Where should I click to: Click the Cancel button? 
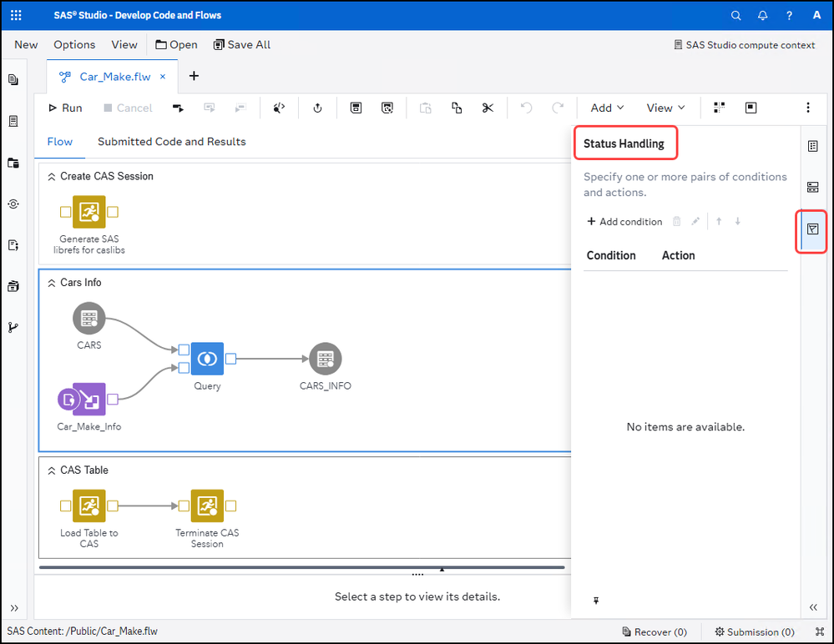pyautogui.click(x=129, y=108)
